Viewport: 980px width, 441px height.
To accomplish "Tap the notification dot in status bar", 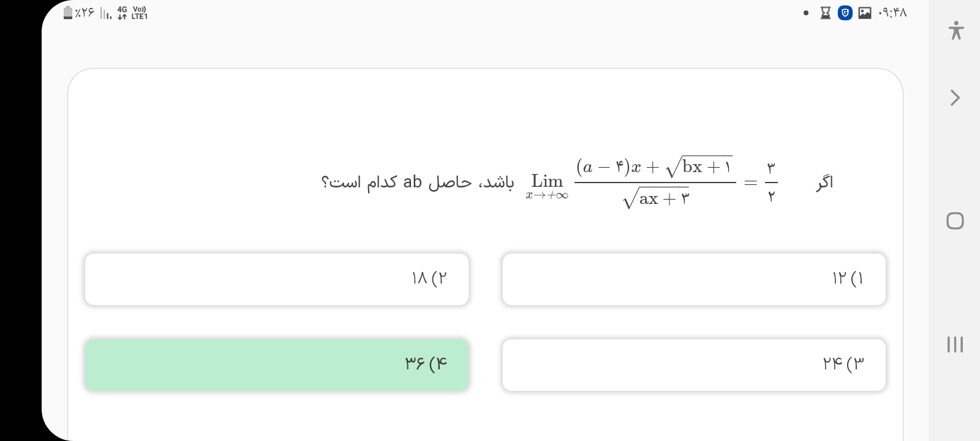I will point(806,13).
